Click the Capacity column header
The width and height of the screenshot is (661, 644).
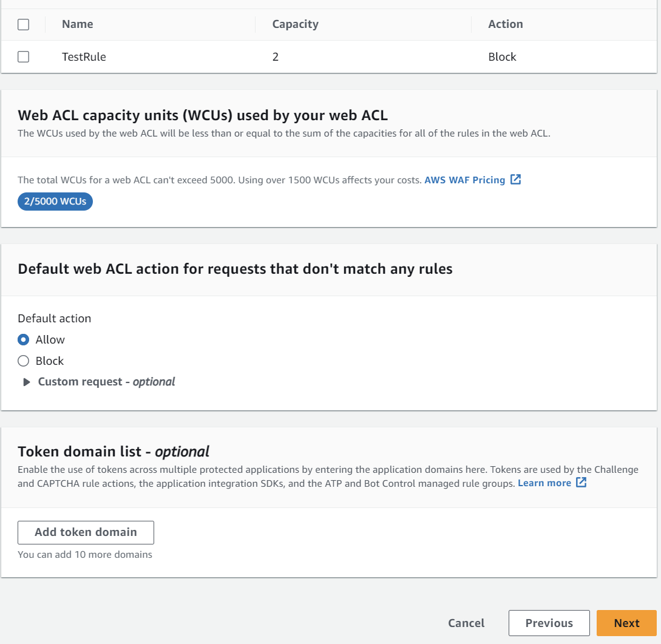[296, 24]
